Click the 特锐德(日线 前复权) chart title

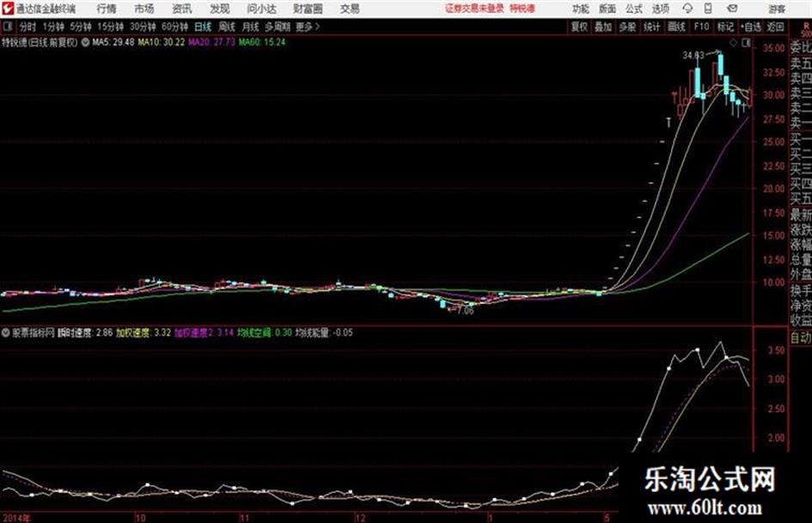(x=40, y=42)
